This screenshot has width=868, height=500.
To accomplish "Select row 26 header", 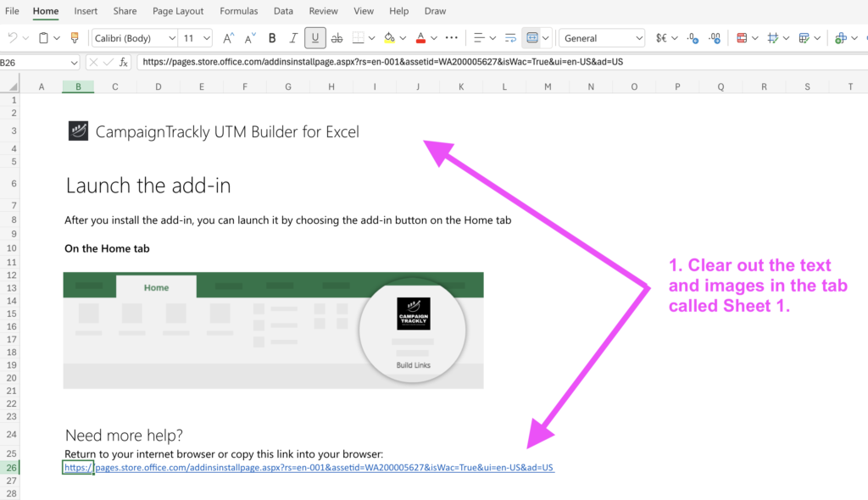I will [x=11, y=467].
